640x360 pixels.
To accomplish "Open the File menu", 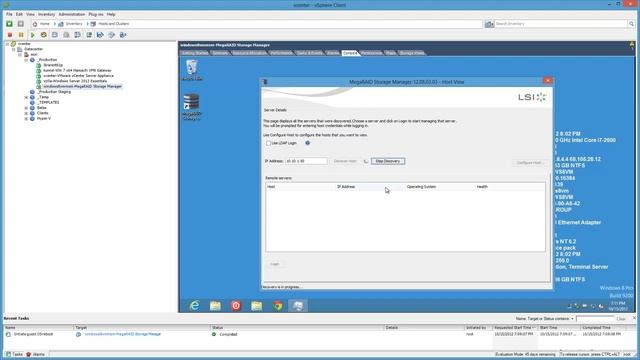I will point(9,14).
